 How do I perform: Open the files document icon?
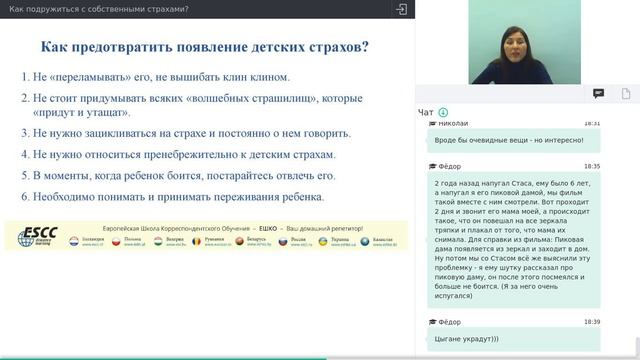click(x=626, y=94)
